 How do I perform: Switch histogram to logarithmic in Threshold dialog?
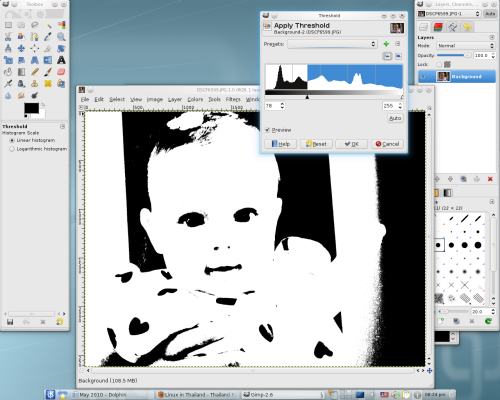tap(398, 56)
